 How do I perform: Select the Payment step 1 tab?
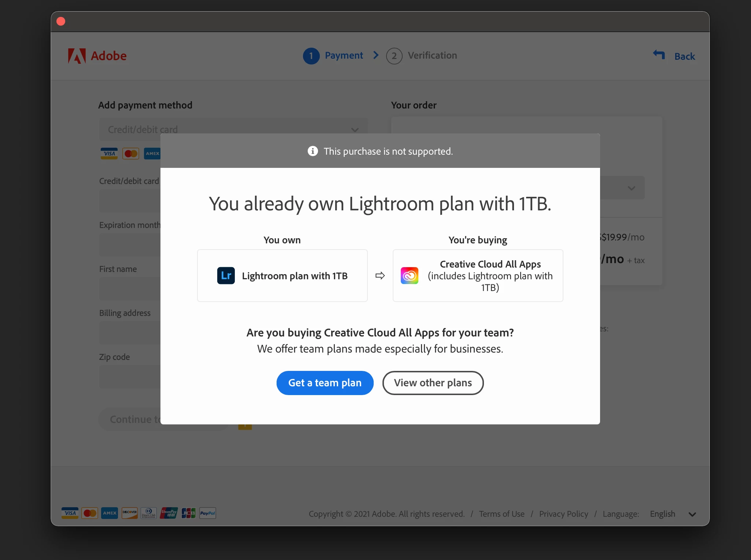(333, 56)
